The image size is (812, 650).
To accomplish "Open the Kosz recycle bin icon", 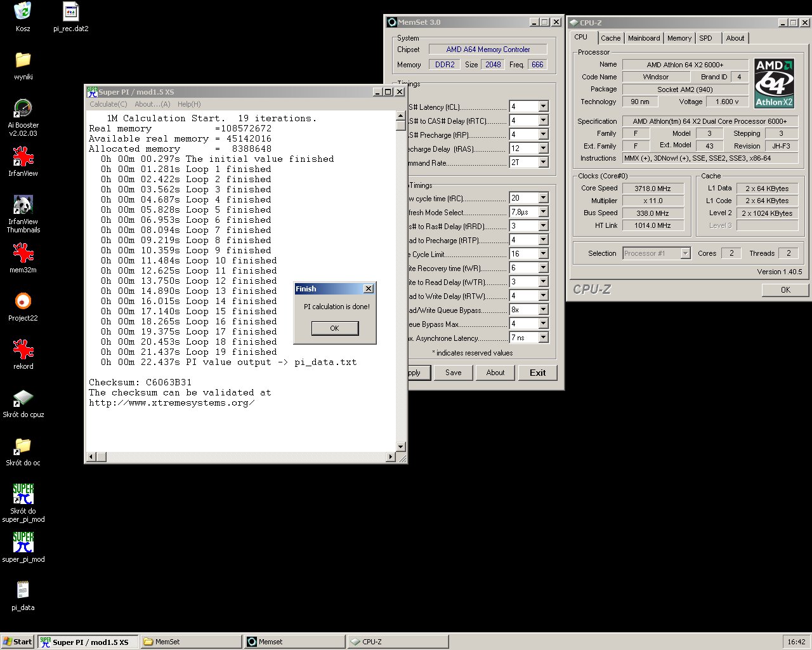I will [23, 11].
